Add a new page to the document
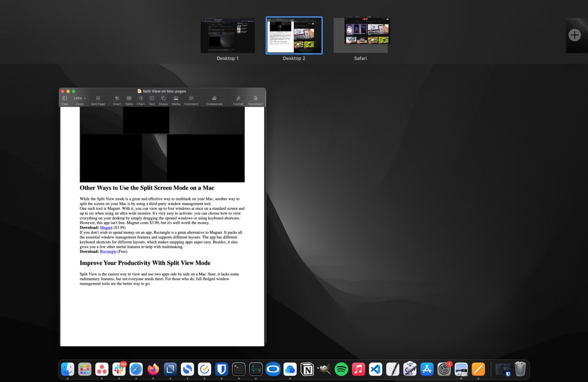This screenshot has width=588, height=382. (x=98, y=99)
